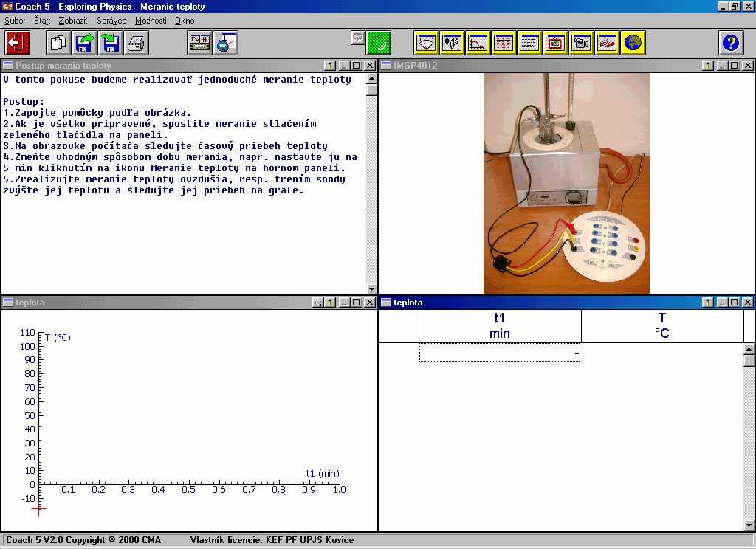Click the t1 (min) axis label on graph
This screenshot has height=549, width=756.
323,473
